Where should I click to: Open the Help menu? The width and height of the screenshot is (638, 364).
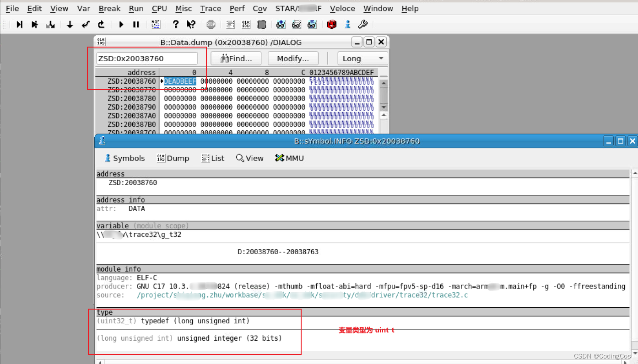[410, 8]
